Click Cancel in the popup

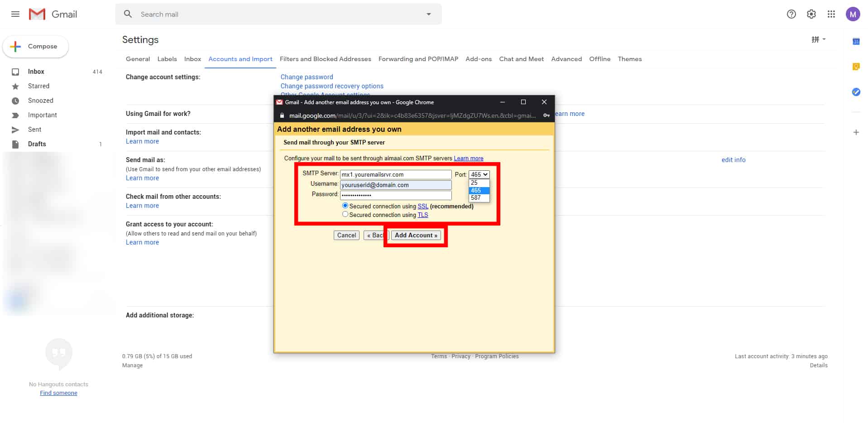coord(346,235)
